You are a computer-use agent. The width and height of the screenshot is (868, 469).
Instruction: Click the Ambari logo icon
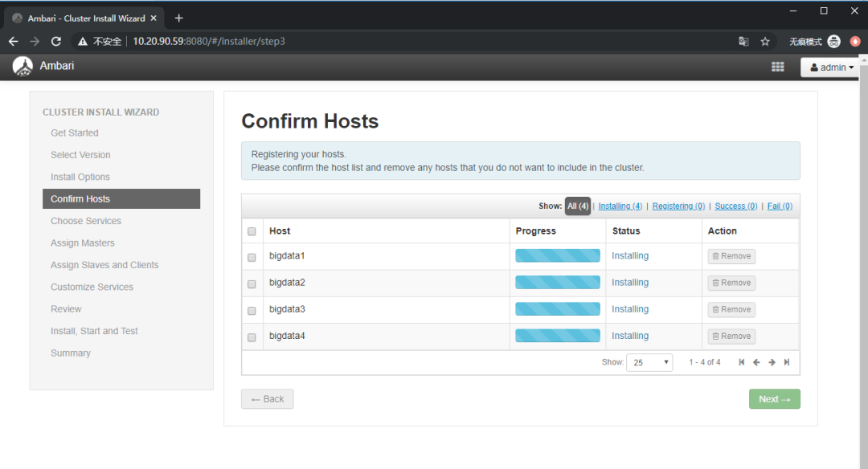23,67
